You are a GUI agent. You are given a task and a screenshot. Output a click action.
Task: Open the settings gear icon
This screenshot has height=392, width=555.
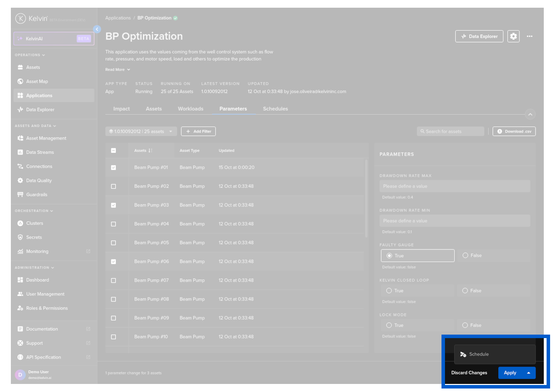click(x=513, y=36)
